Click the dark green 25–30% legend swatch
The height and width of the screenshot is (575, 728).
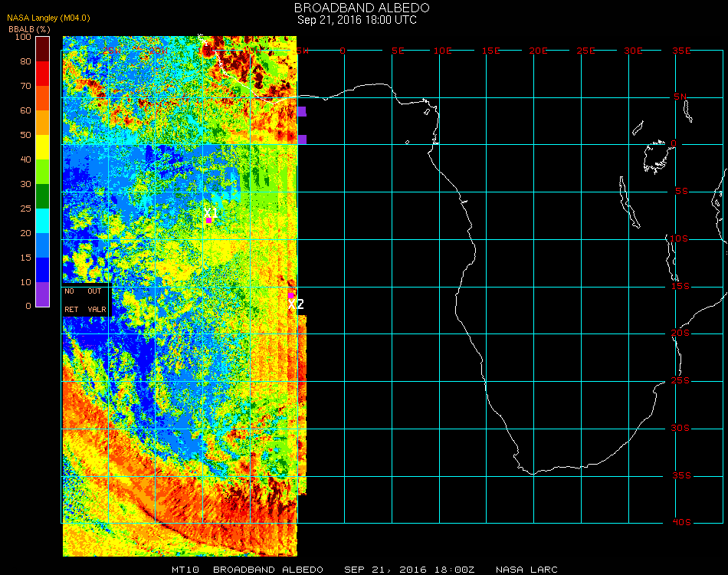coord(43,196)
